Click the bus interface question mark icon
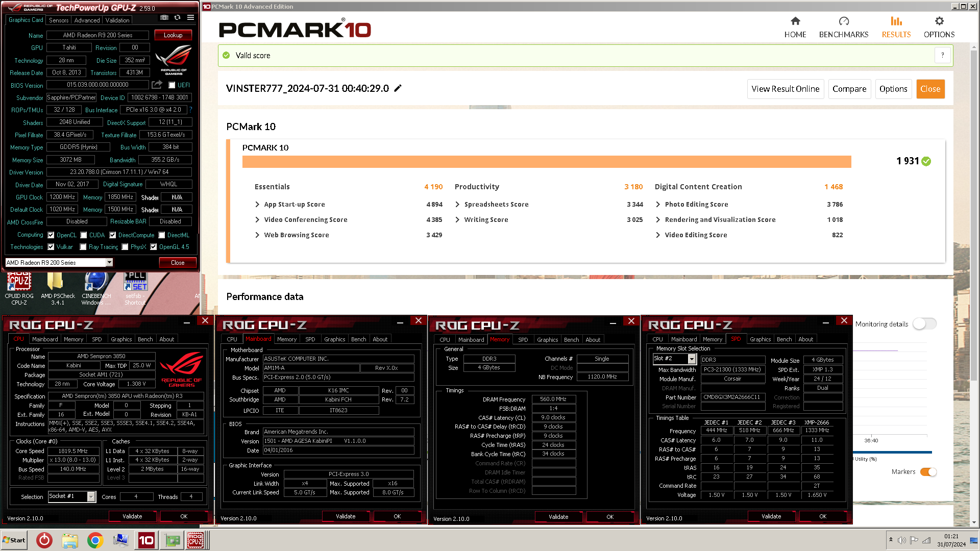The image size is (980, 551). [190, 109]
